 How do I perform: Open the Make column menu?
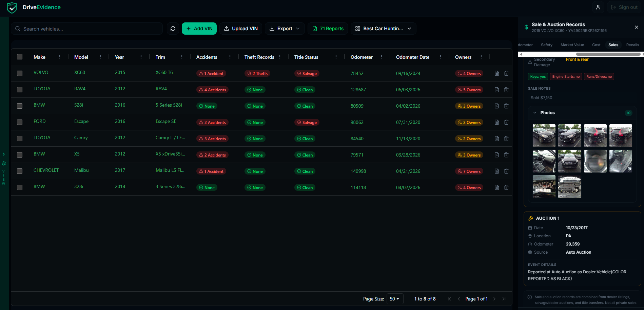pos(60,57)
